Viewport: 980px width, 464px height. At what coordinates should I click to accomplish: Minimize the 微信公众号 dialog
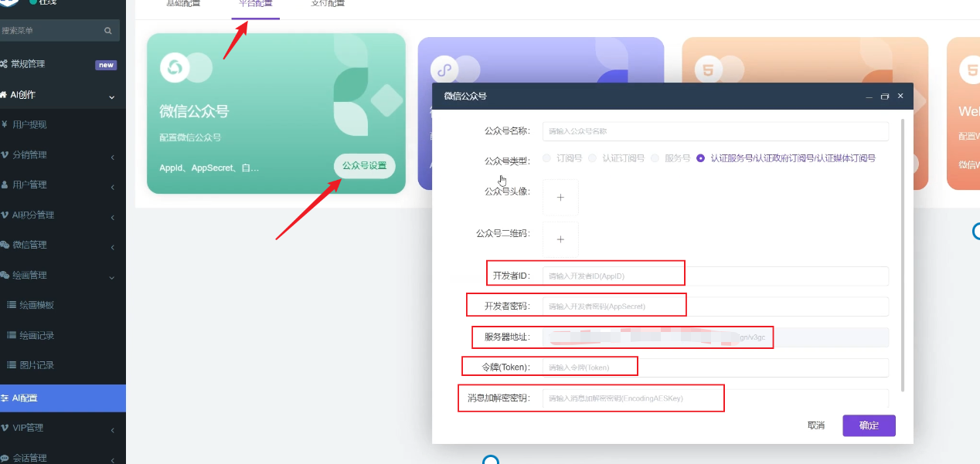click(869, 97)
